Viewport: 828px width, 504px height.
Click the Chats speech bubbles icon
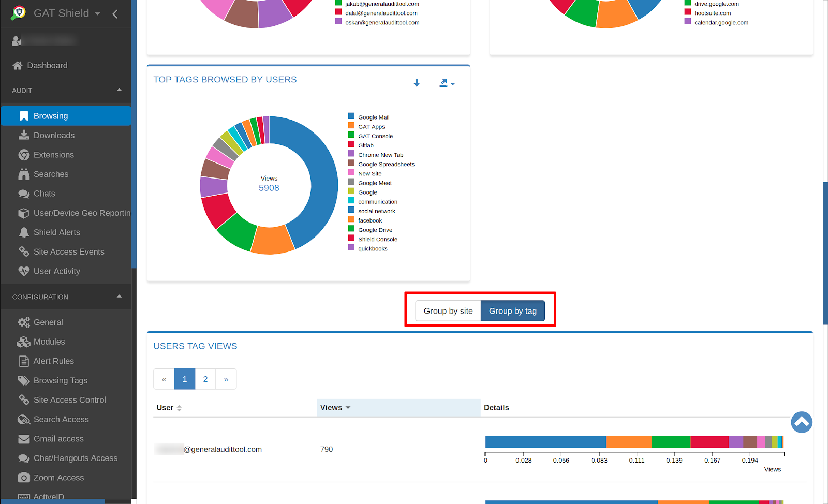point(24,194)
